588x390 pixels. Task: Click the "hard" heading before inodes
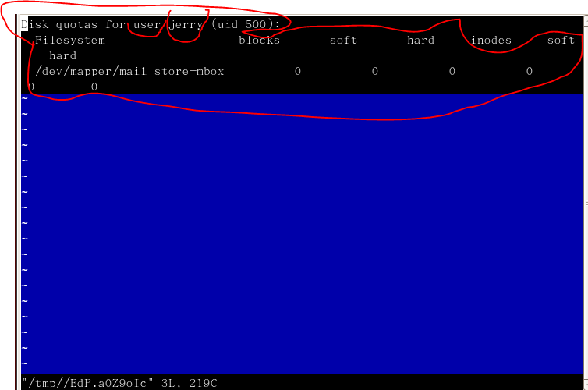click(x=421, y=40)
